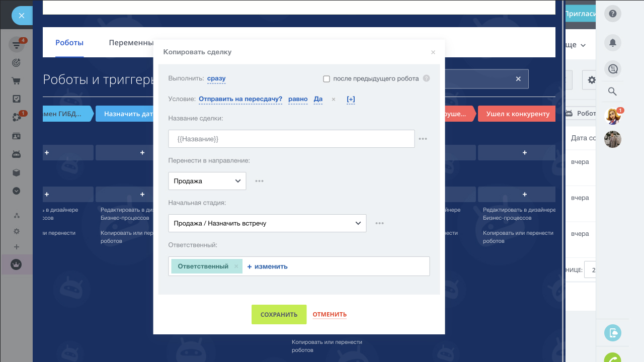
Task: Switch to the Переменные tab
Action: (131, 43)
